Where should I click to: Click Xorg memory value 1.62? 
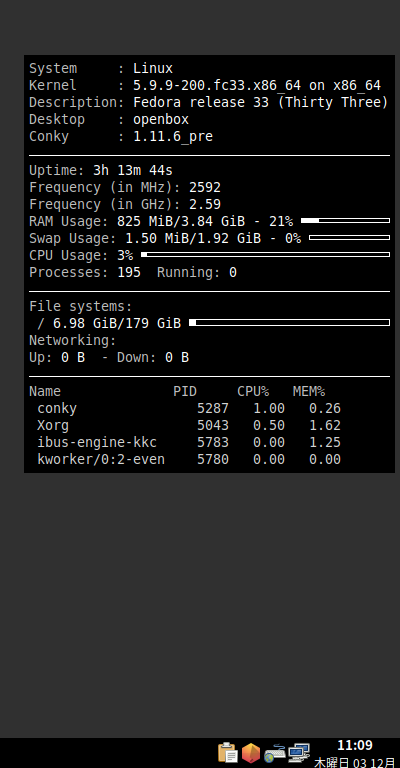325,426
